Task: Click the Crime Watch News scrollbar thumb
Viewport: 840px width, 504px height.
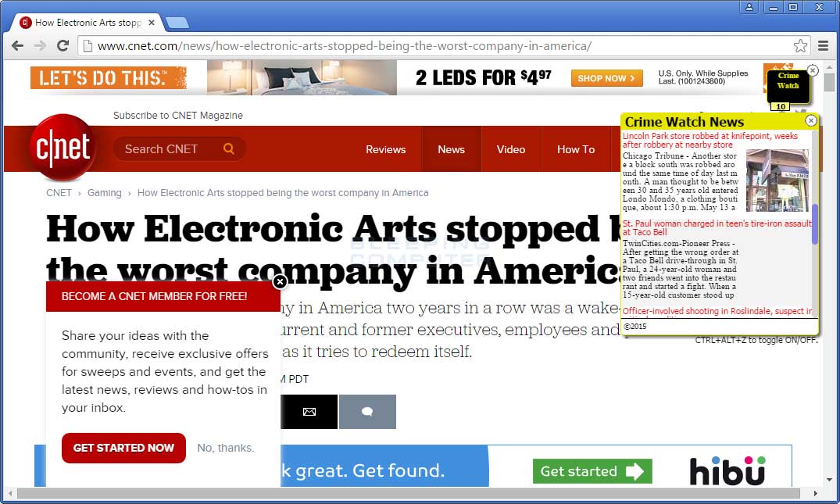Action: [x=815, y=224]
